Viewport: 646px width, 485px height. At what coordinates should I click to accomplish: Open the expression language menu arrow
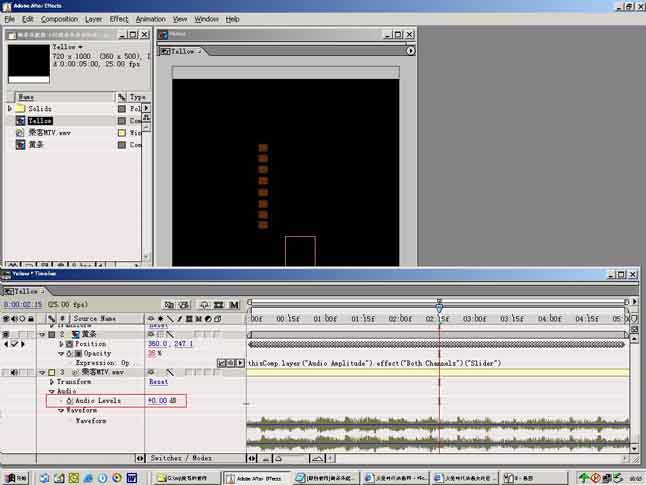240,363
